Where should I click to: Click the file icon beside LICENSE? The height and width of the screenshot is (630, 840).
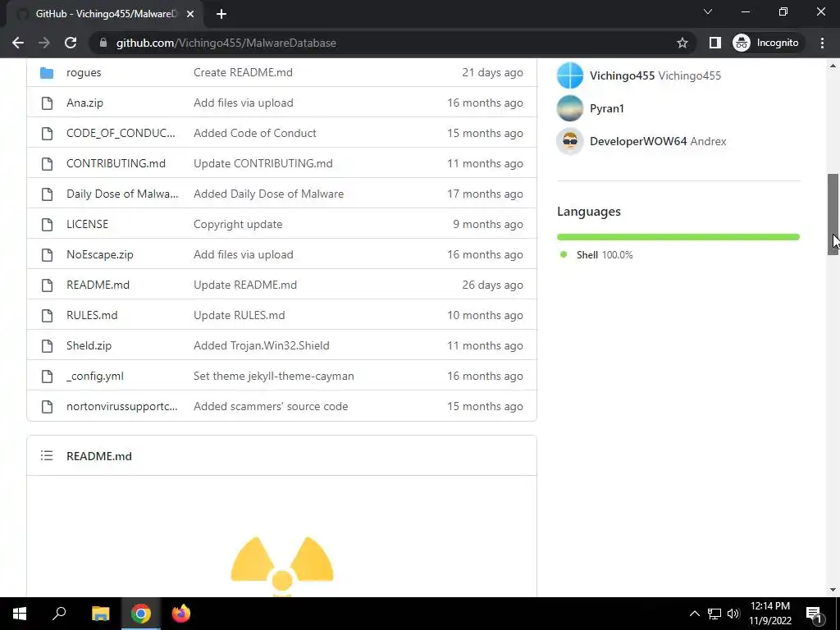[47, 225]
